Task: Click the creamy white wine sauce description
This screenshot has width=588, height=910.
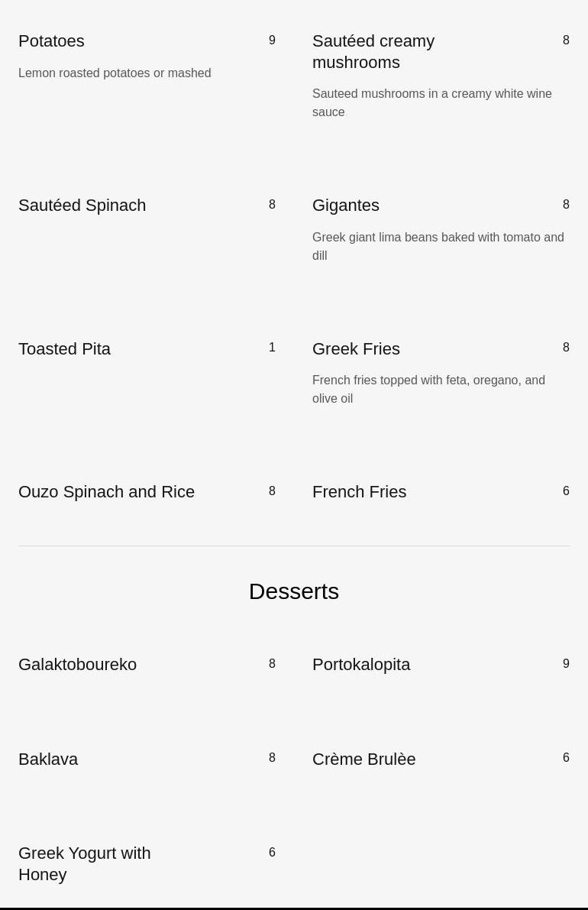Action: click(x=431, y=102)
